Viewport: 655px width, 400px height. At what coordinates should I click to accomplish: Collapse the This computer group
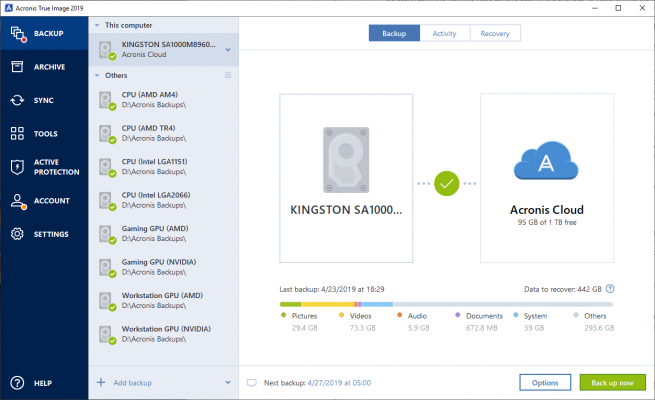pyautogui.click(x=97, y=25)
